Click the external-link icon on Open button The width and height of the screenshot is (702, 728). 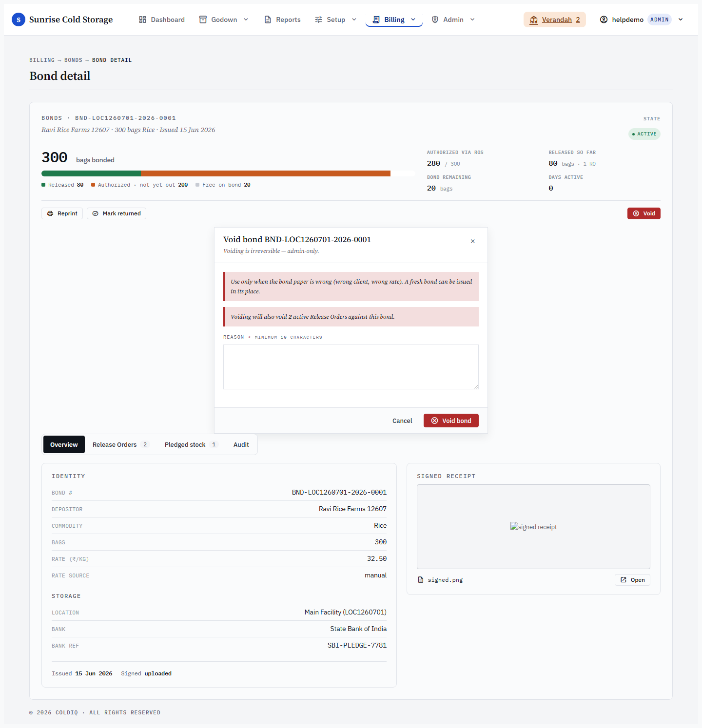pos(623,580)
